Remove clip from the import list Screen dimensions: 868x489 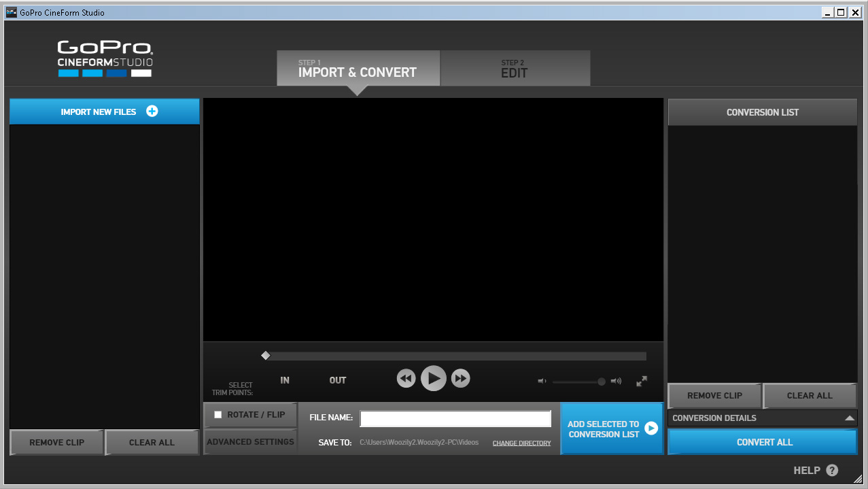click(57, 443)
